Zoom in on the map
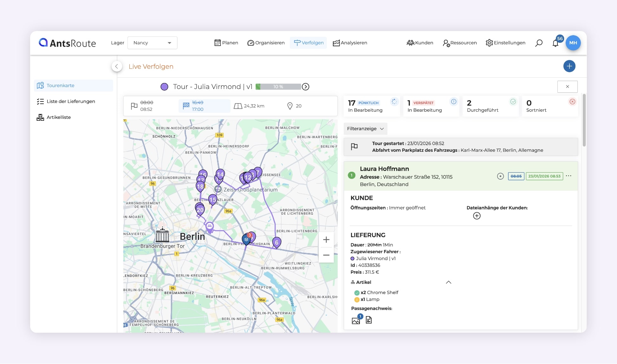This screenshot has height=364, width=617. click(326, 240)
